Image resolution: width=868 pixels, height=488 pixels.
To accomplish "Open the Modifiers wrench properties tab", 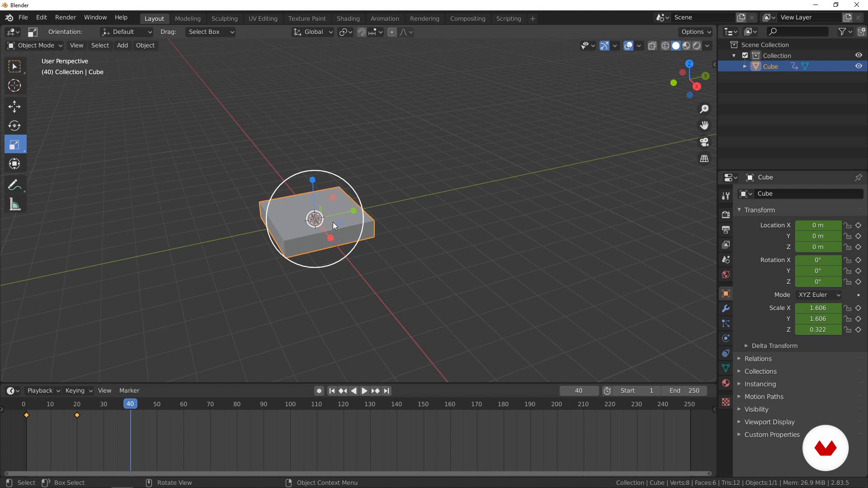I will click(726, 309).
